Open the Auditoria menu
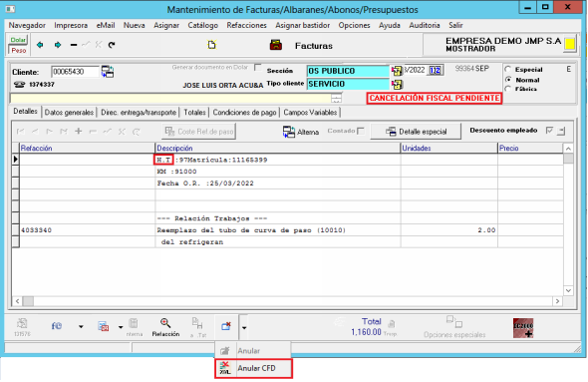The width and height of the screenshot is (588, 382). coord(425,25)
